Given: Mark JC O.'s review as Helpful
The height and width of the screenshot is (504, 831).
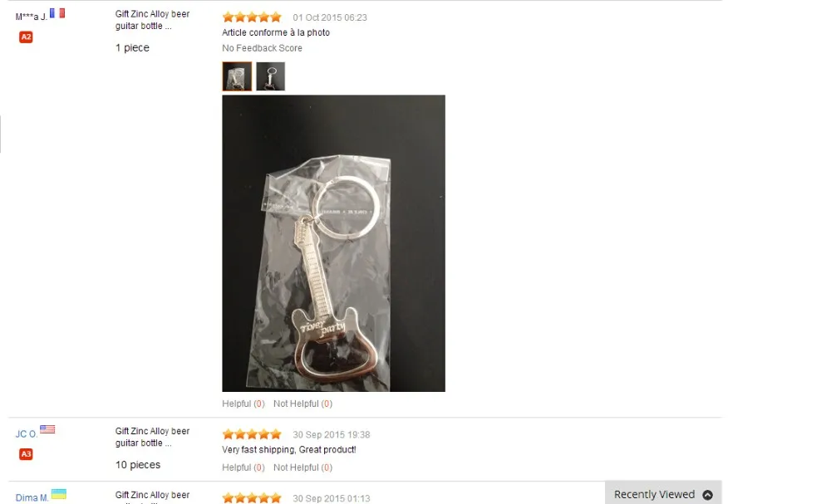Looking at the screenshot, I should [243, 468].
